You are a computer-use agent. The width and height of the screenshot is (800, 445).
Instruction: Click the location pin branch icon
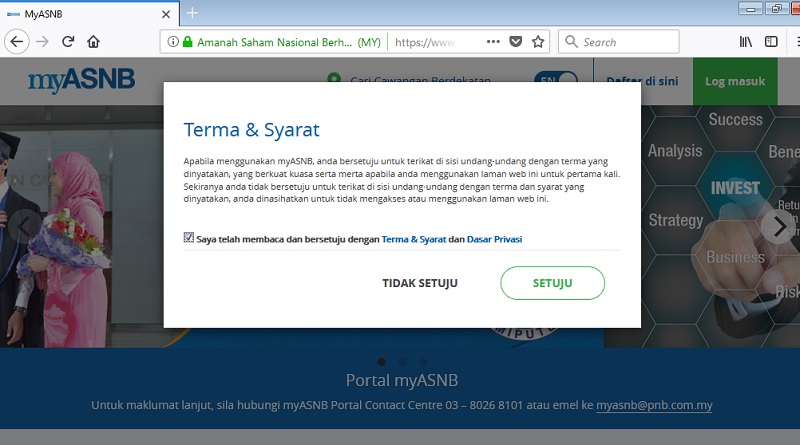point(334,78)
